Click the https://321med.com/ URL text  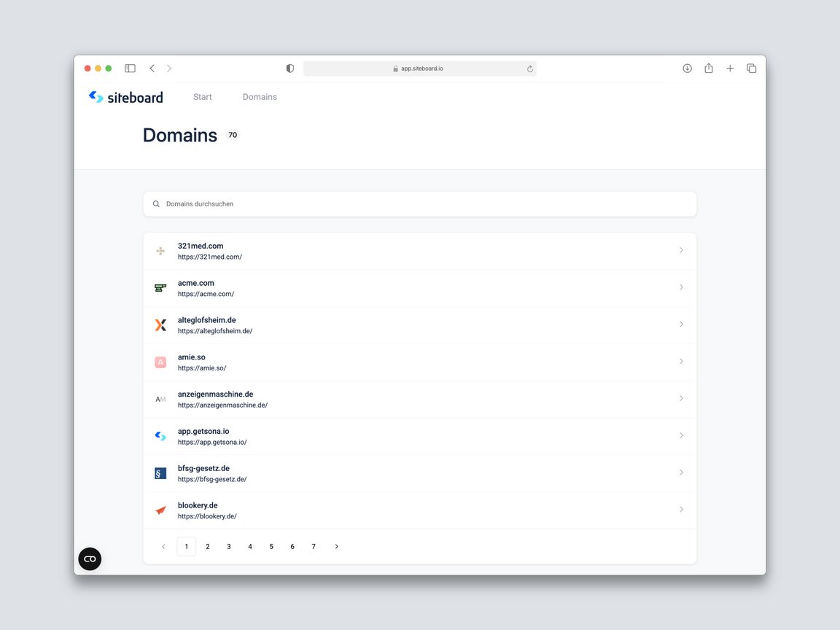click(x=210, y=257)
